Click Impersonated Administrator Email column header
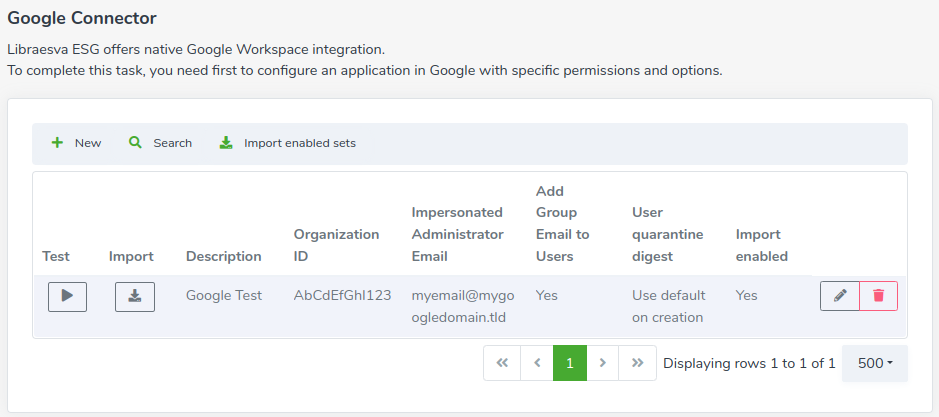The image size is (939, 417). pyautogui.click(x=458, y=234)
